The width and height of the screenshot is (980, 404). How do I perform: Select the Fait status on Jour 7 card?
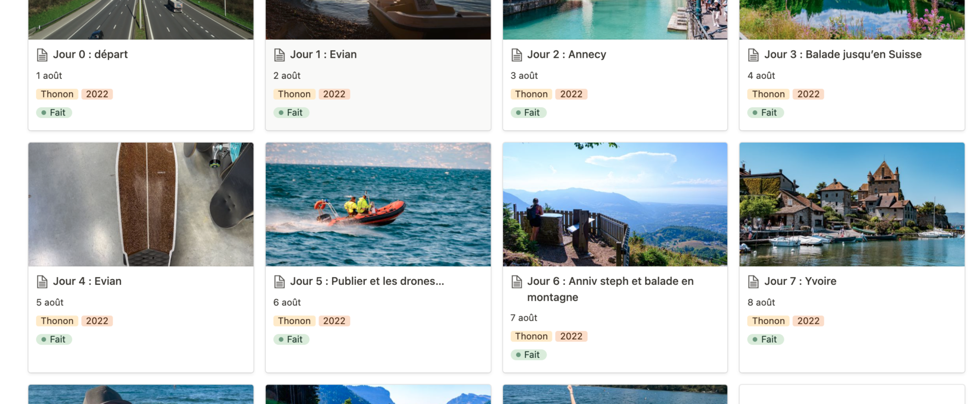(x=765, y=339)
